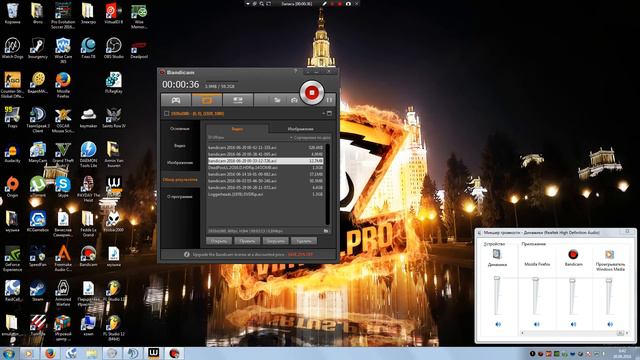Select Bandicam screen rectangle recording mode

pyautogui.click(x=207, y=100)
